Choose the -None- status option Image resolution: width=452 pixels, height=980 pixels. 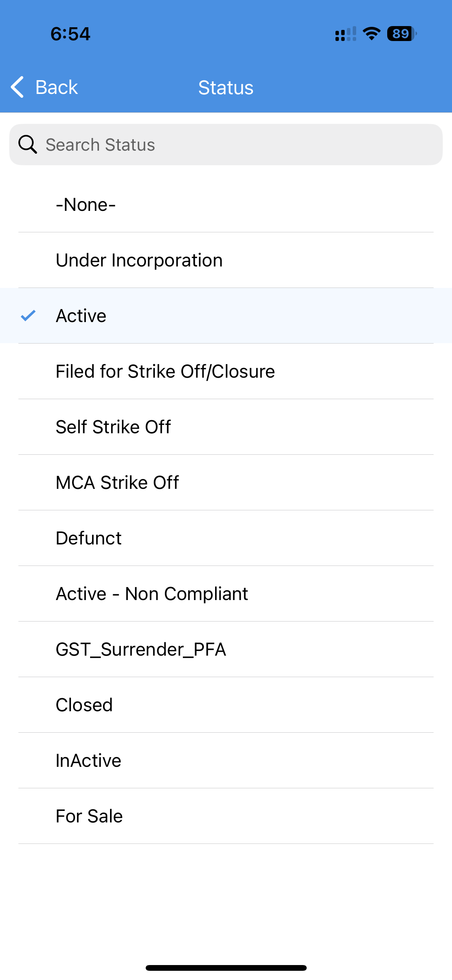pyautogui.click(x=226, y=204)
